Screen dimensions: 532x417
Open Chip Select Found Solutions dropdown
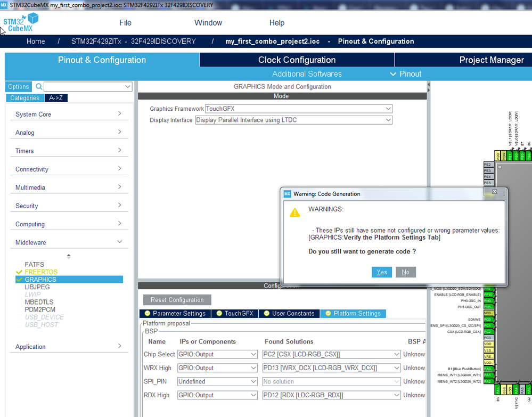(x=331, y=354)
